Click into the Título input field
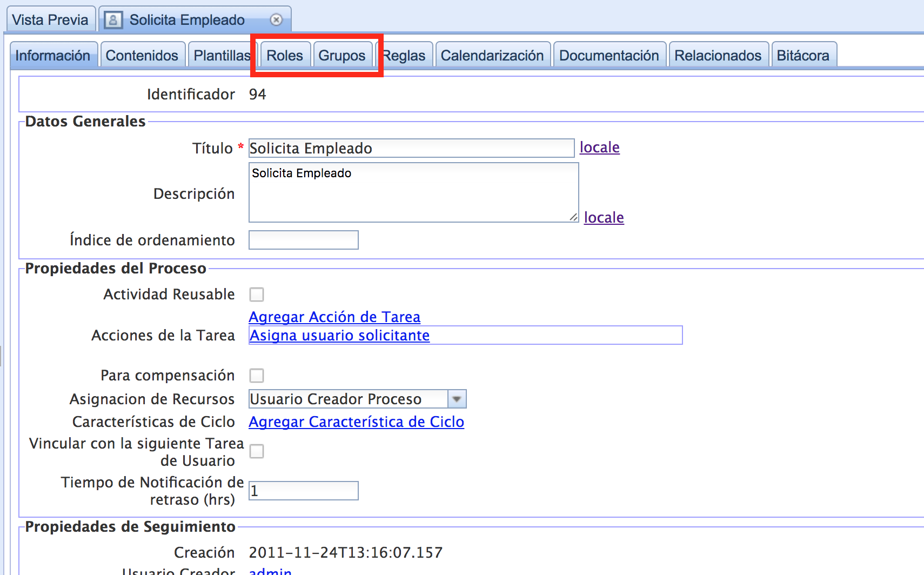Image resolution: width=924 pixels, height=575 pixels. pyautogui.click(x=411, y=148)
